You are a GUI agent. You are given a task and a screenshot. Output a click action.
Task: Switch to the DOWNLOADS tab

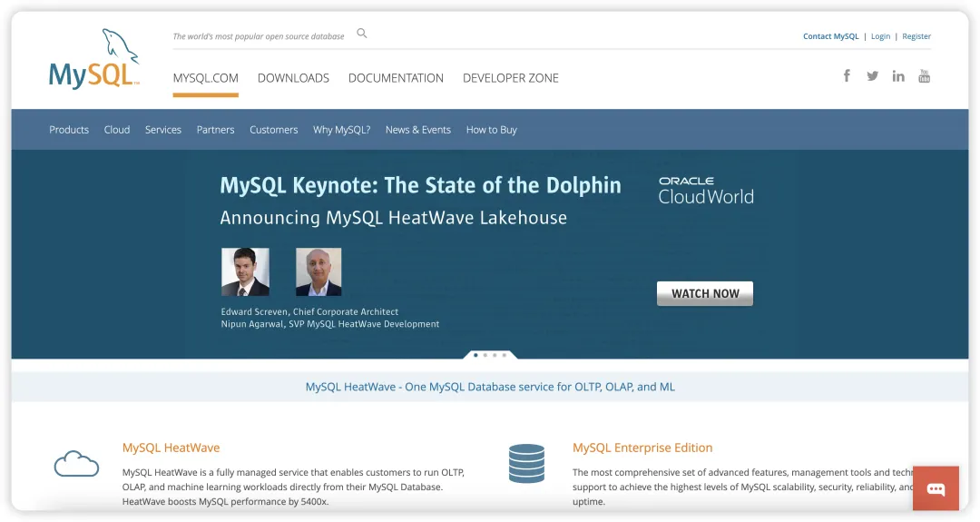click(x=293, y=78)
